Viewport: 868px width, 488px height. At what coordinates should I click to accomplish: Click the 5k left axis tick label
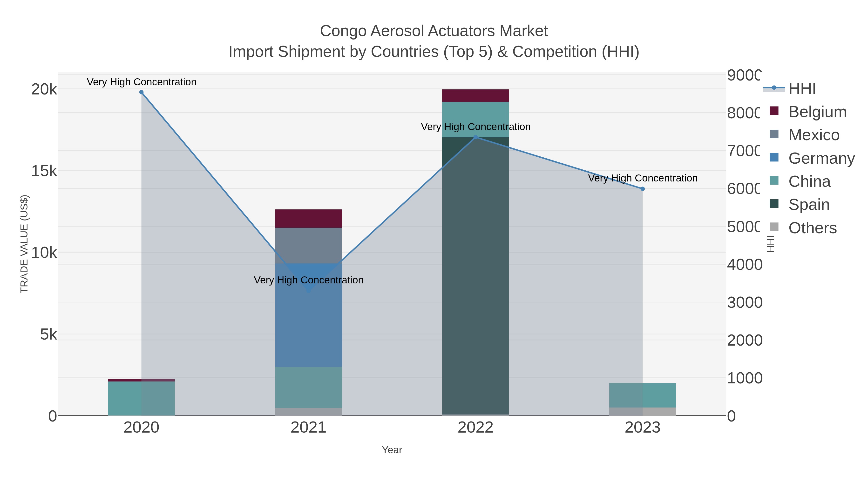tap(48, 334)
